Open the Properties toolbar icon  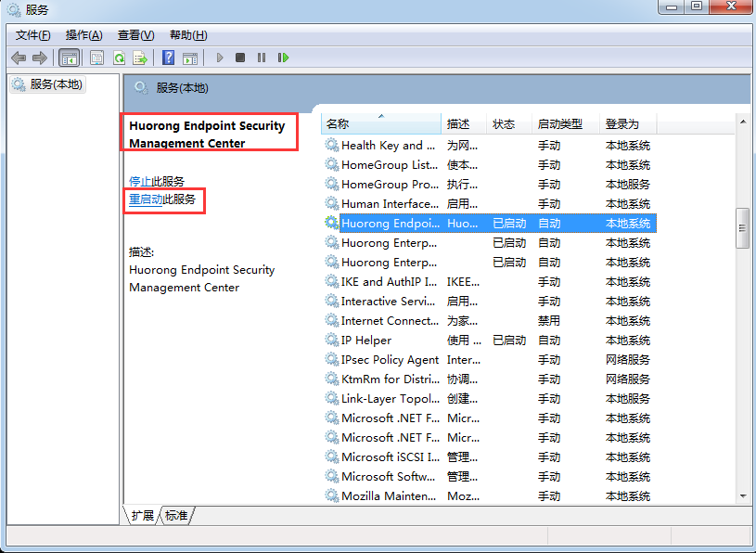click(96, 58)
